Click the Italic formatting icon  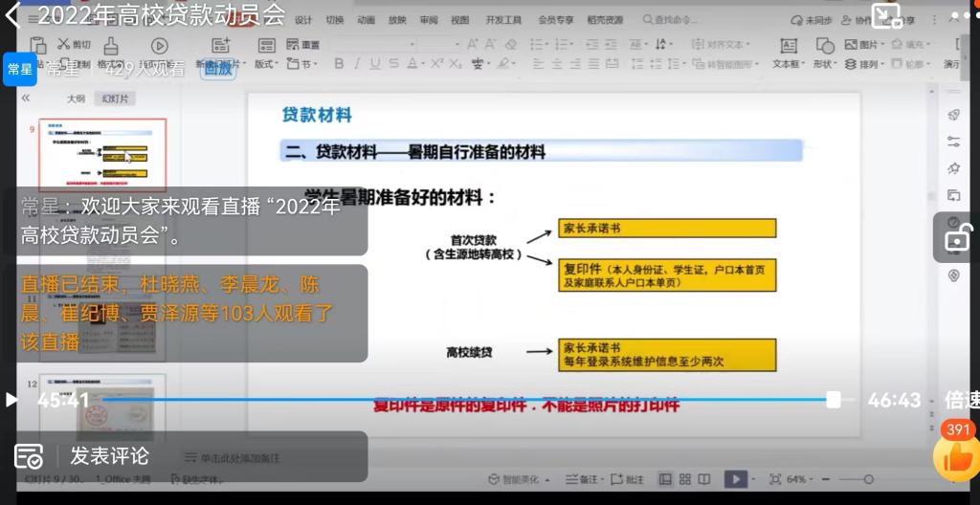pyautogui.click(x=356, y=63)
